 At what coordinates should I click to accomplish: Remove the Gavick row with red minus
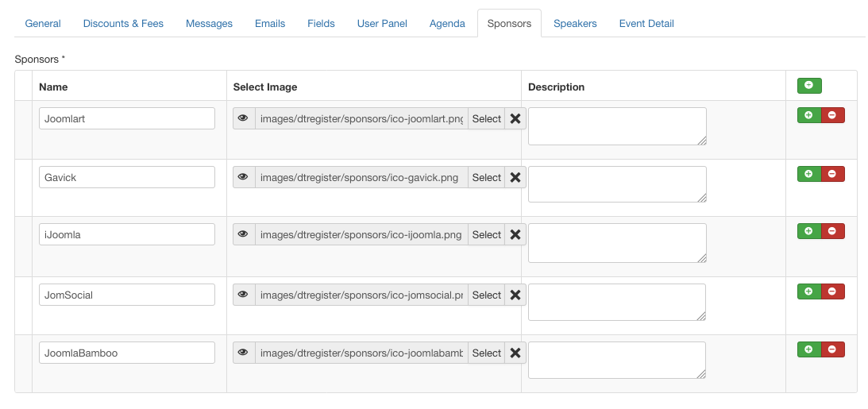[832, 173]
